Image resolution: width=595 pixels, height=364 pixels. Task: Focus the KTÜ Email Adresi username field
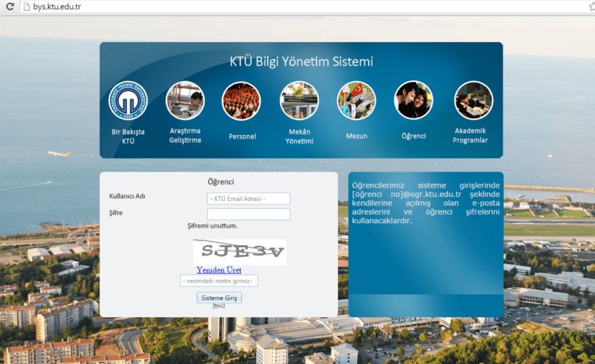(248, 199)
